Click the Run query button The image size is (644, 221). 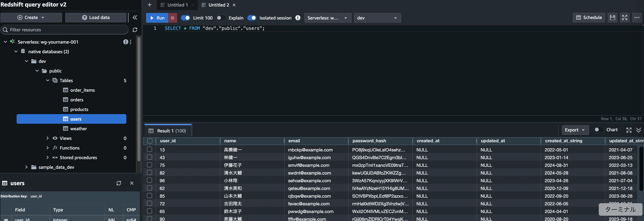(157, 18)
